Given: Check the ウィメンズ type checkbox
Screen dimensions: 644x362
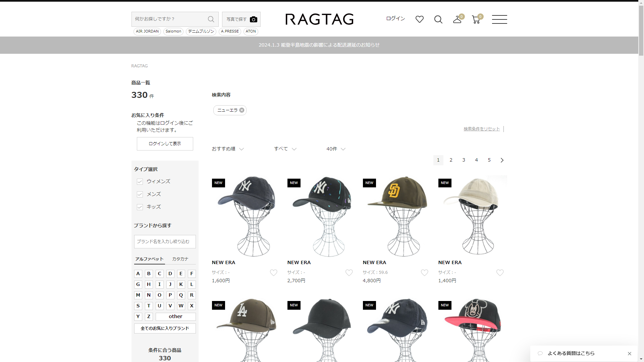Looking at the screenshot, I should pos(140,182).
